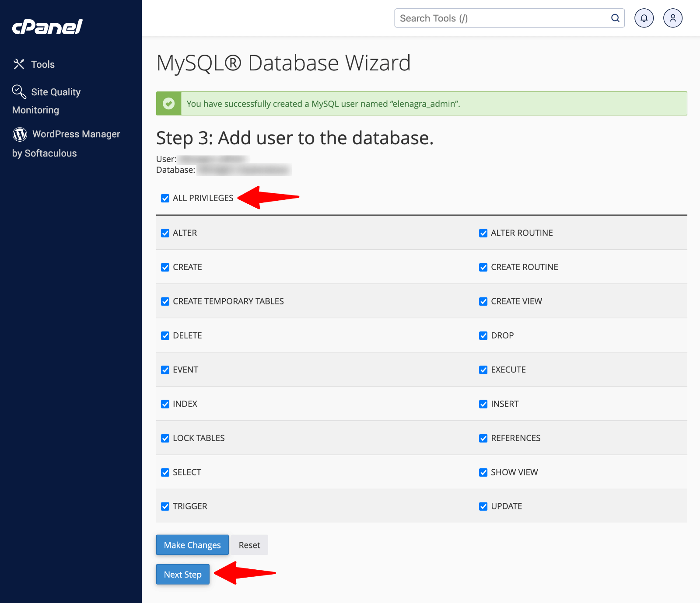Open the user account icon
The image size is (700, 603).
672,18
